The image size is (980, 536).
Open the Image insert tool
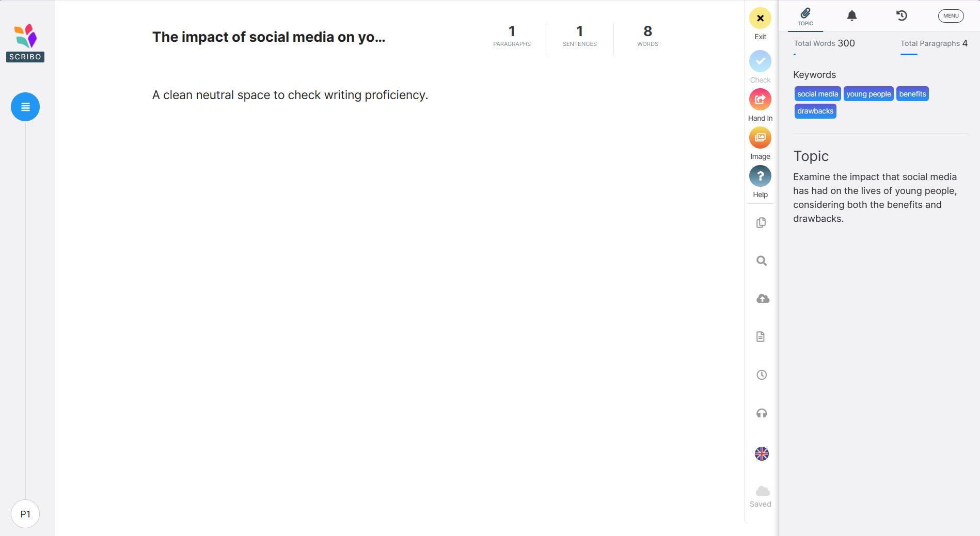(x=760, y=138)
